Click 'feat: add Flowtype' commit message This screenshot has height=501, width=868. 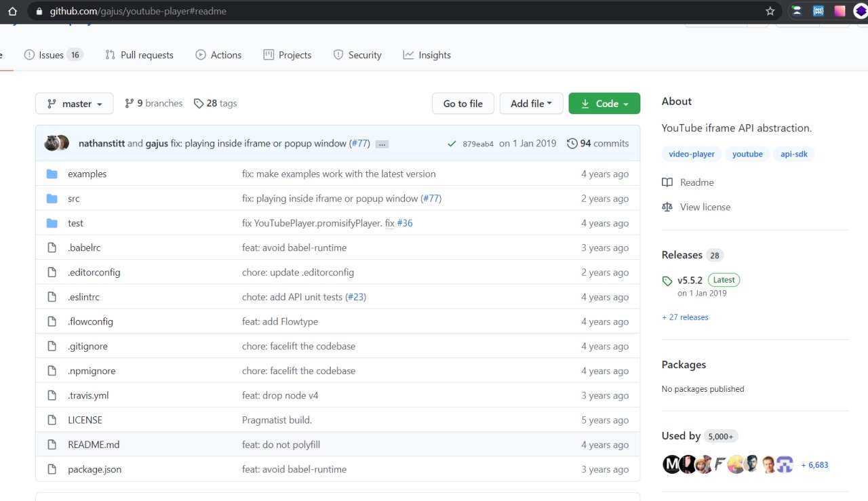(x=280, y=321)
